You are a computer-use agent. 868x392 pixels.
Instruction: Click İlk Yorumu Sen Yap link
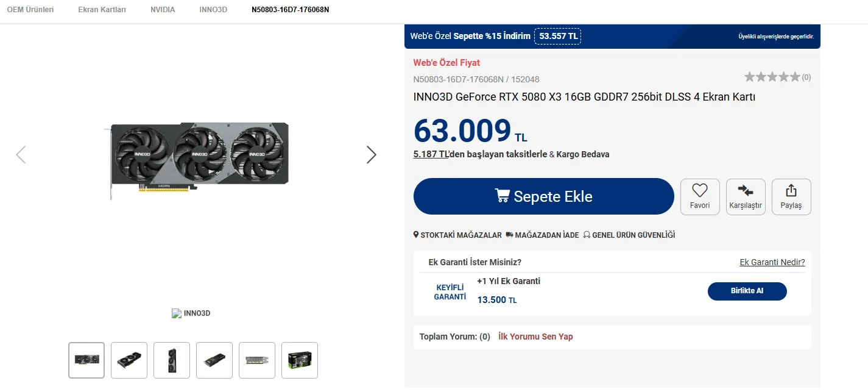[535, 337]
